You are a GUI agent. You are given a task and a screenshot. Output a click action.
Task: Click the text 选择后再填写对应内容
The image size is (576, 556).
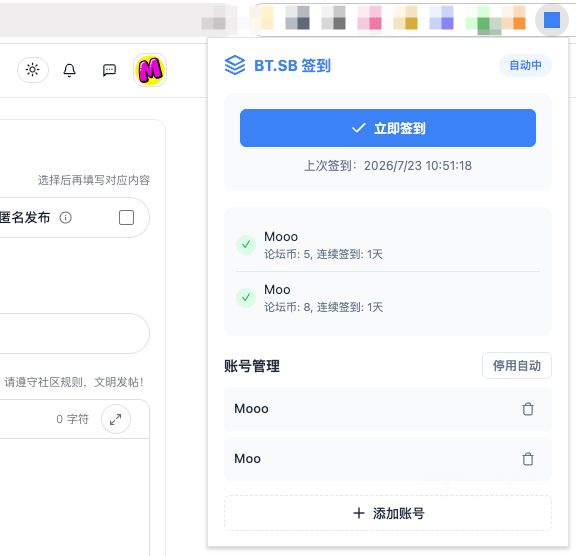[x=94, y=180]
